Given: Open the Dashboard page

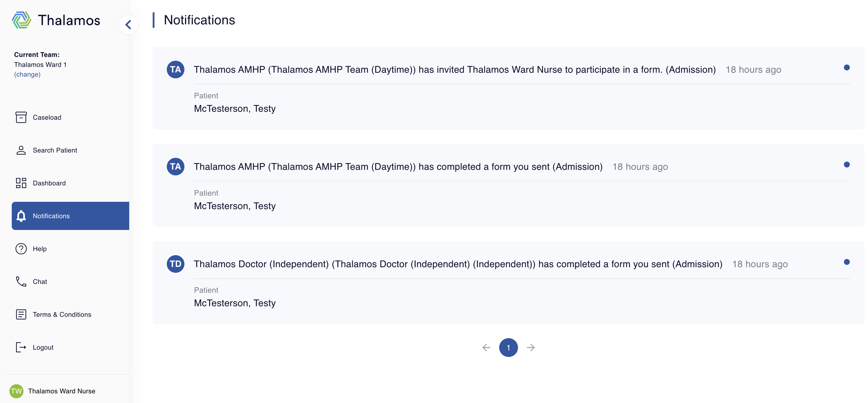Looking at the screenshot, I should [x=70, y=183].
